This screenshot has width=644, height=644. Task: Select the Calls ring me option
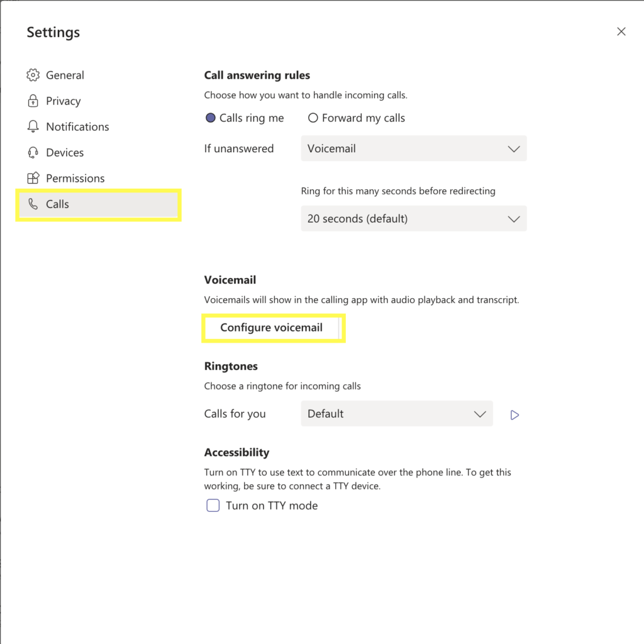click(211, 118)
